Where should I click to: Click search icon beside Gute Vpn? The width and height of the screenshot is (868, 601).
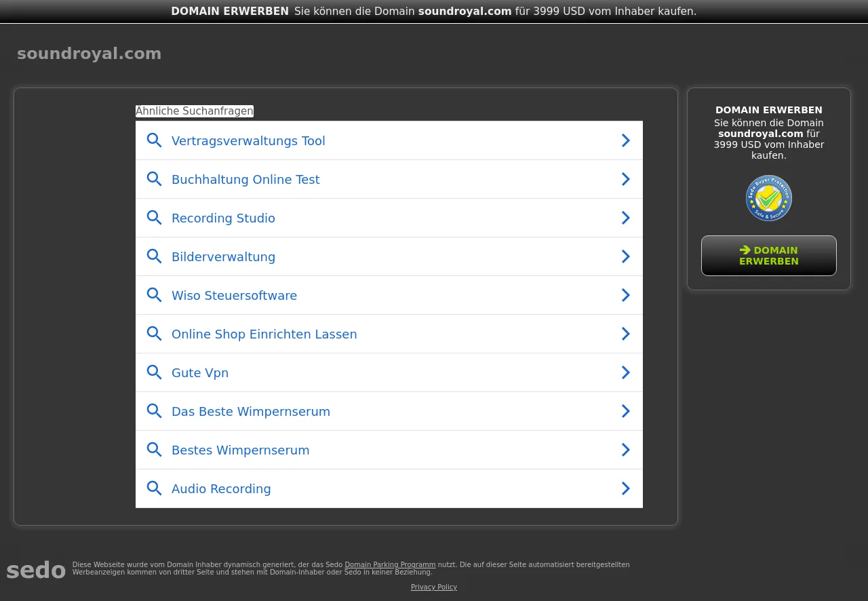[155, 372]
